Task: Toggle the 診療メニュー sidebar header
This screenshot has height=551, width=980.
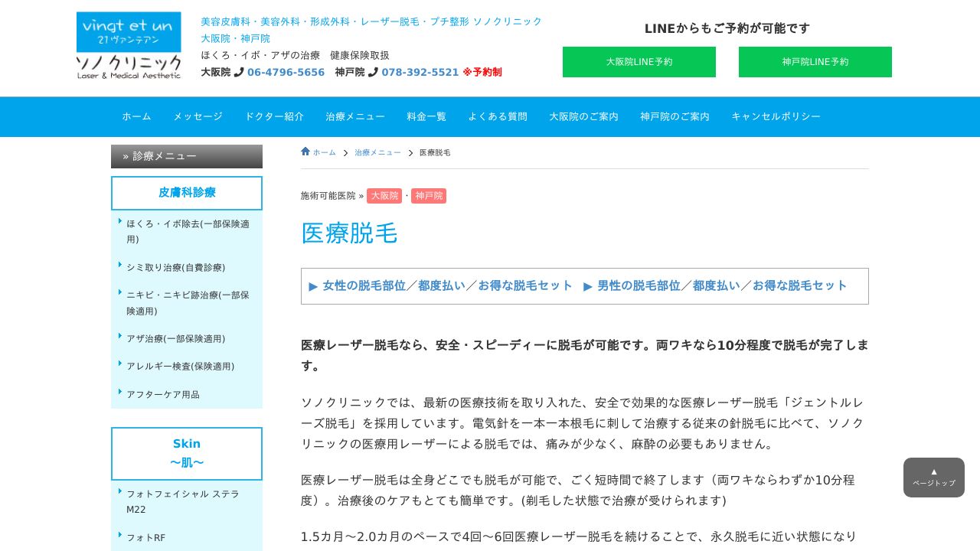Action: [x=187, y=156]
